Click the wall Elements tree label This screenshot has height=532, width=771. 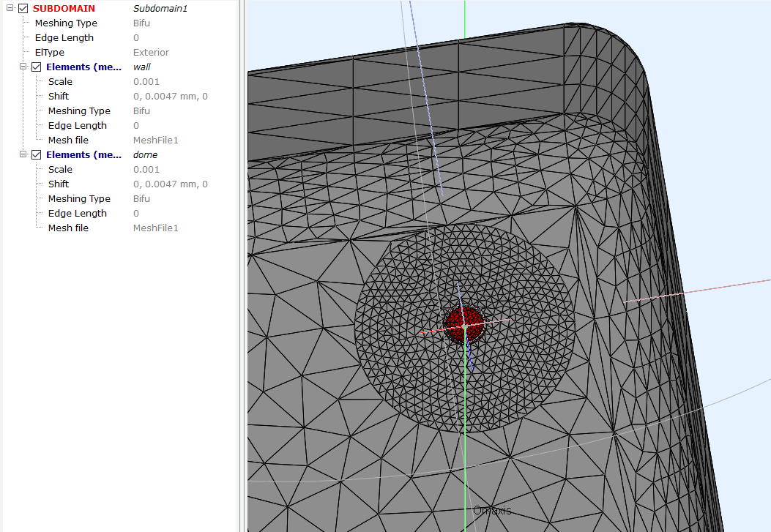click(83, 67)
